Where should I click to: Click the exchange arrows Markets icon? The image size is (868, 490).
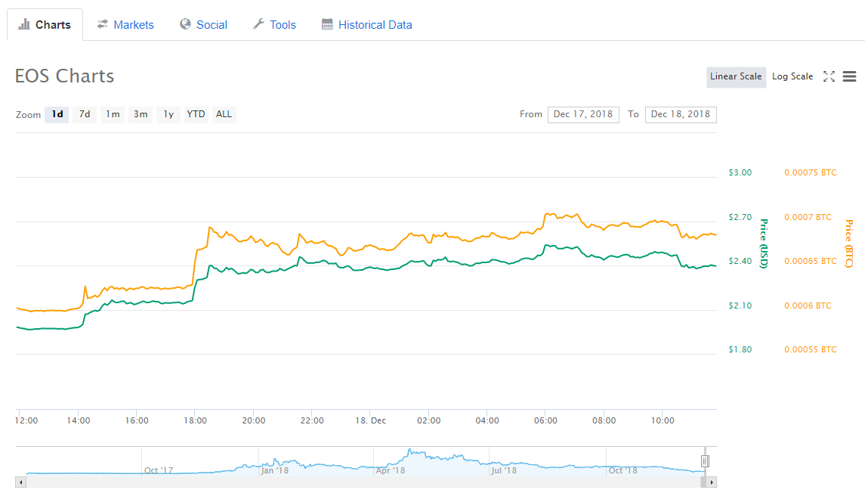[103, 24]
